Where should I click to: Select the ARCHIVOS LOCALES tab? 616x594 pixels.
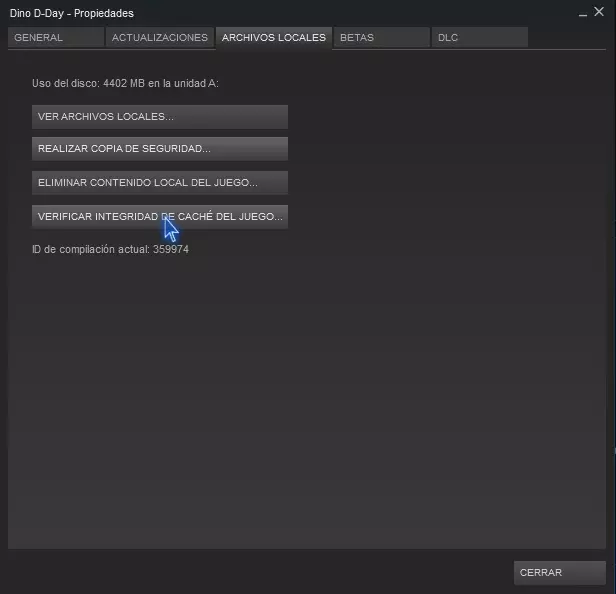point(274,37)
